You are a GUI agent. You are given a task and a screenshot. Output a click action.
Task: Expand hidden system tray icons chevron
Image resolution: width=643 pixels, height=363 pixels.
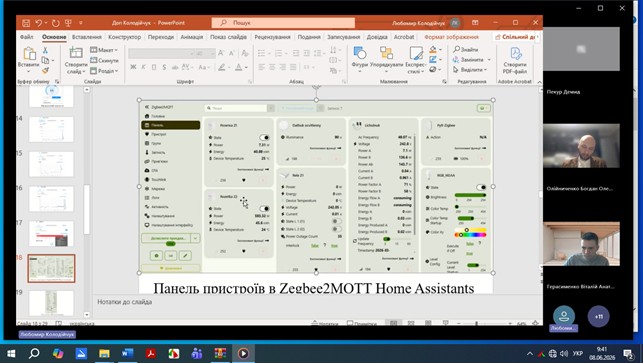click(530, 354)
